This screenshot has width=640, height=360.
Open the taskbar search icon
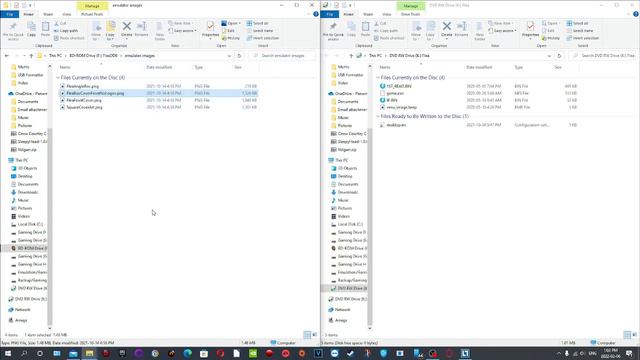point(24,353)
